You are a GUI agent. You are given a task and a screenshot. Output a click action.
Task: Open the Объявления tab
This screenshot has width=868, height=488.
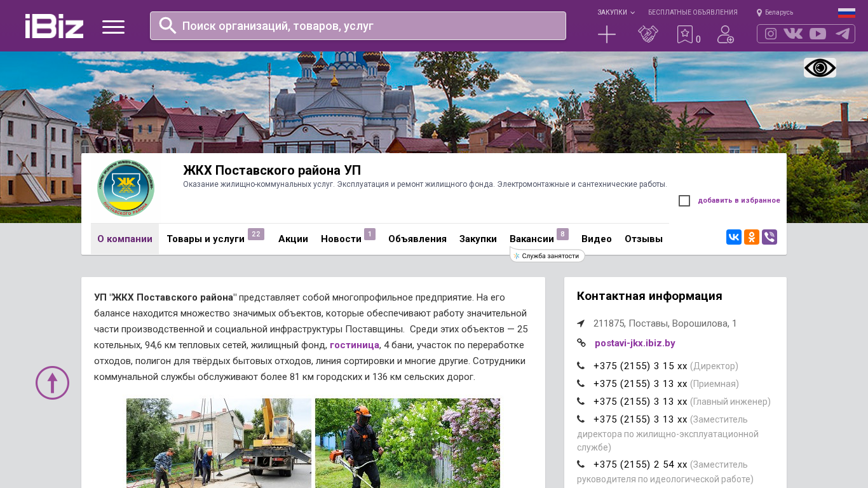coord(417,239)
